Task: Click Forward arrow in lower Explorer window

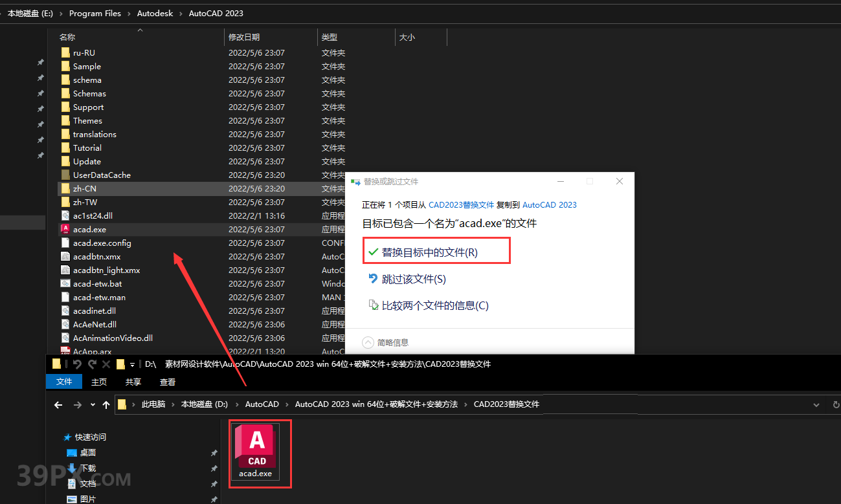Action: (78, 404)
